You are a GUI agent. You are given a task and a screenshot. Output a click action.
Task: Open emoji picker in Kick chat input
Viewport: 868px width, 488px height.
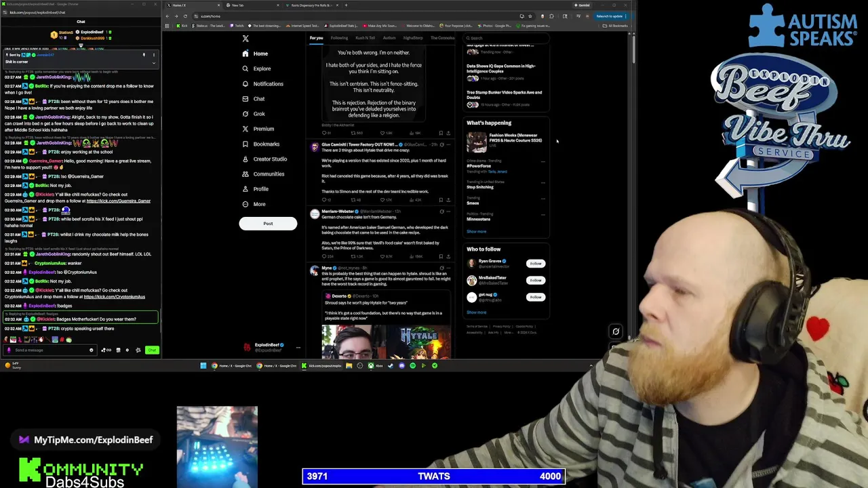[91, 350]
